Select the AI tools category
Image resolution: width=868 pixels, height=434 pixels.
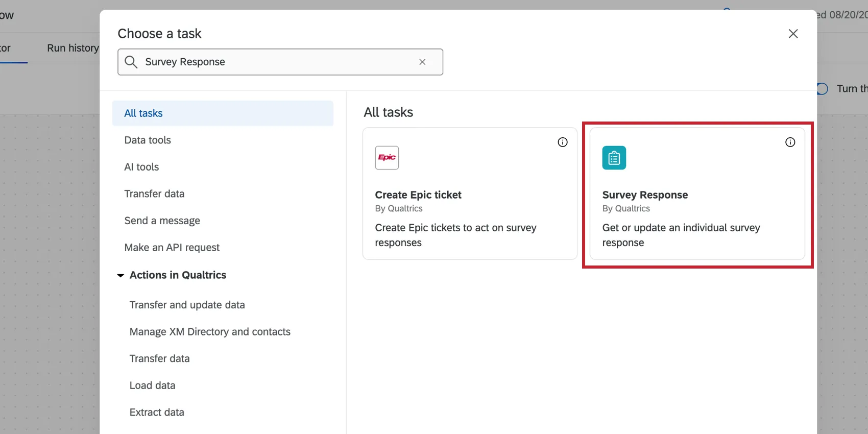tap(141, 167)
